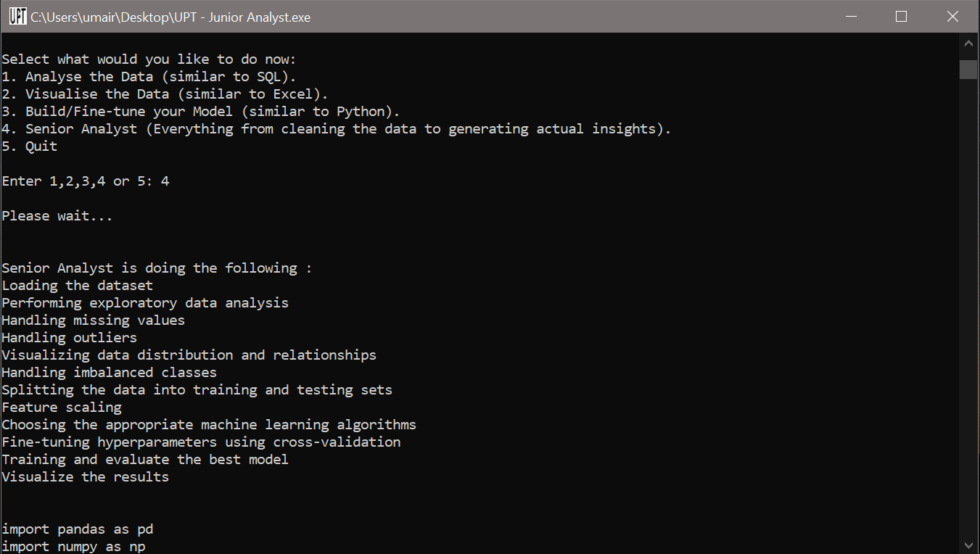Viewport: 980px width, 554px height.
Task: Click option '5. Quit' in the console
Action: tap(28, 146)
